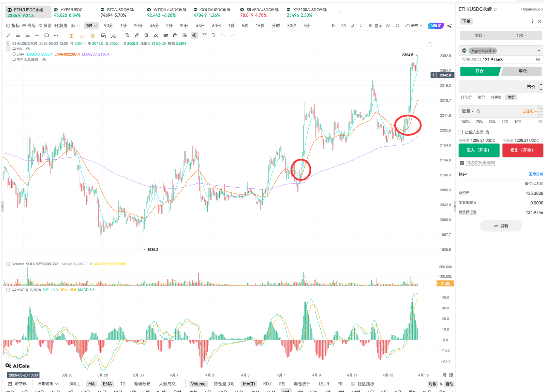
Task: Open the camera screenshot tool
Action: pyautogui.click(x=343, y=25)
